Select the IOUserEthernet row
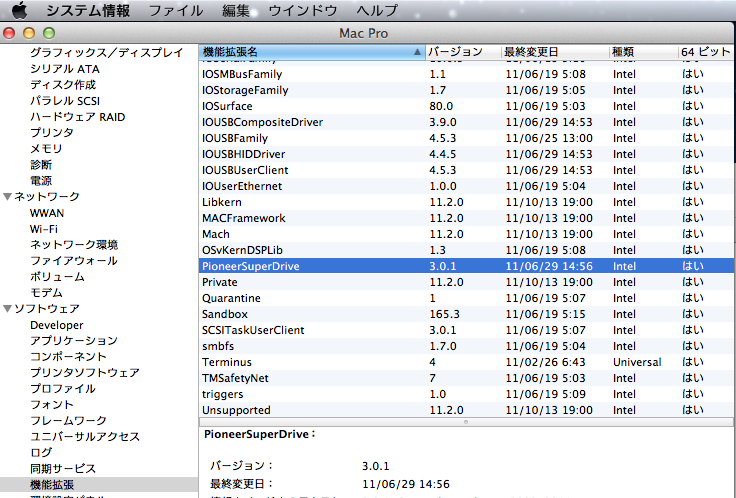The width and height of the screenshot is (736, 498). tap(466, 186)
